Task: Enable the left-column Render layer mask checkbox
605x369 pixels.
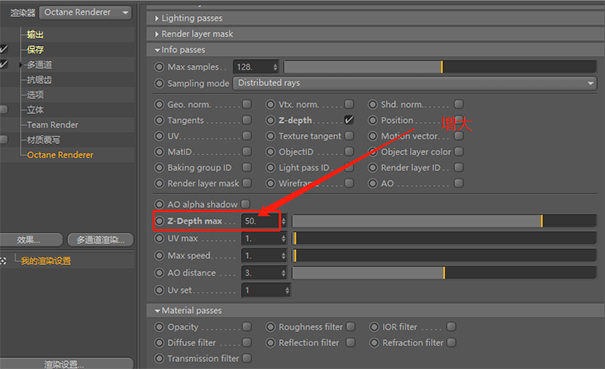Action: [247, 183]
